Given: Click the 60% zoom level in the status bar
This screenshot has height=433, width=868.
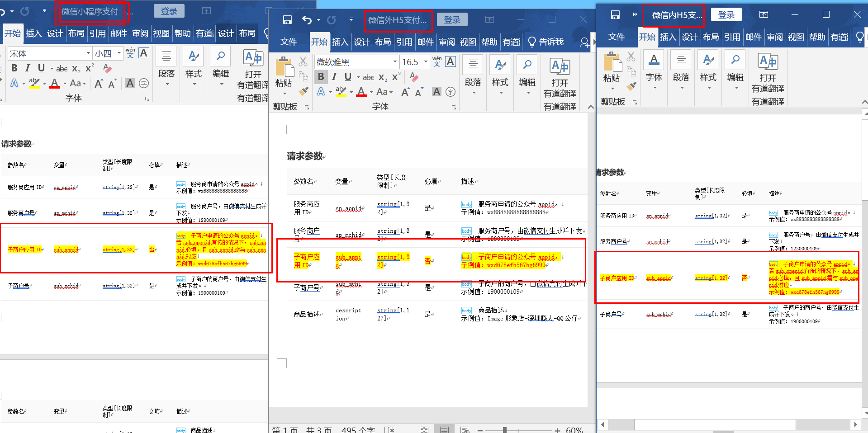Looking at the screenshot, I should pos(574,430).
